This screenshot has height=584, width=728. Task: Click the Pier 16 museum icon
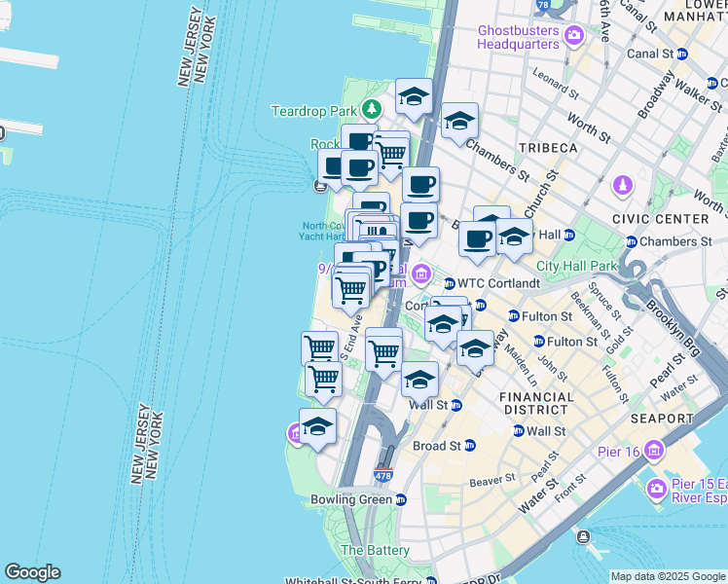pos(654,451)
